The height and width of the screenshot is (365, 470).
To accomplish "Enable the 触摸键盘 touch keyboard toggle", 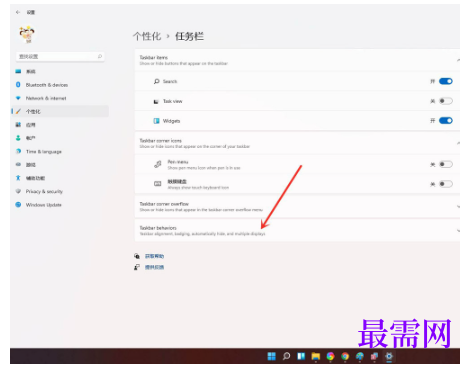I will pyautogui.click(x=446, y=184).
